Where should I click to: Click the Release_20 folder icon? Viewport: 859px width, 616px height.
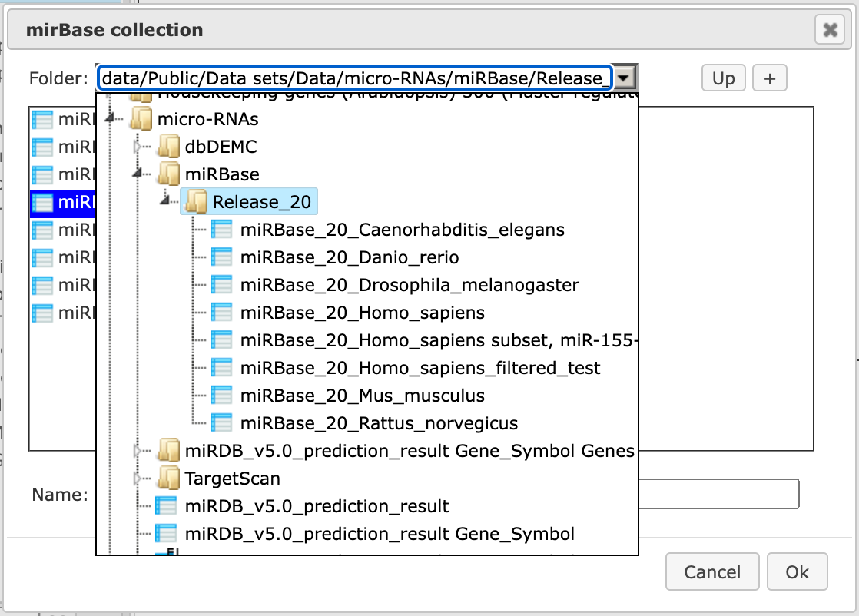click(x=196, y=202)
